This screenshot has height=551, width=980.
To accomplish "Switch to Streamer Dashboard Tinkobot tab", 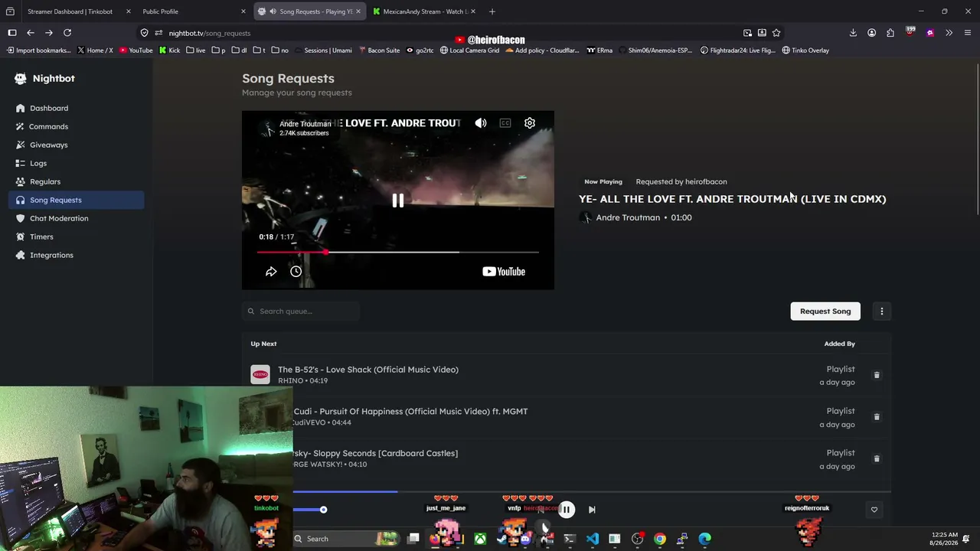I will pyautogui.click(x=70, y=11).
